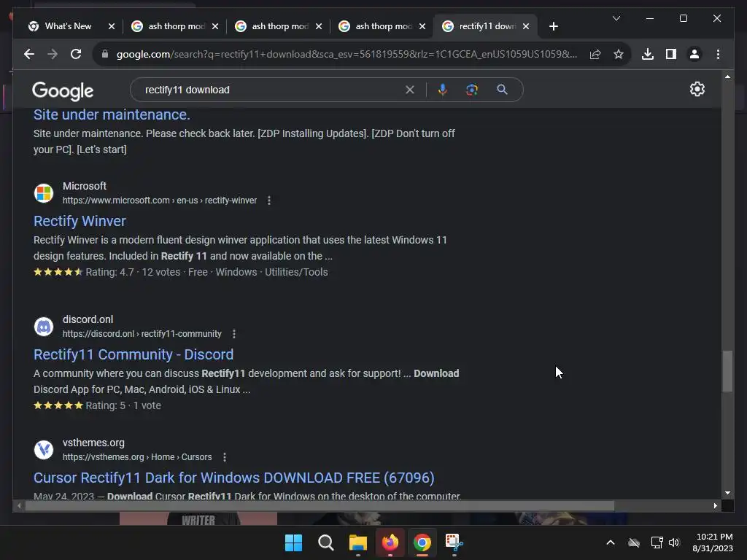Click the horizontal scrollbar thumb
Viewport: 747px width, 560px height.
click(x=320, y=506)
